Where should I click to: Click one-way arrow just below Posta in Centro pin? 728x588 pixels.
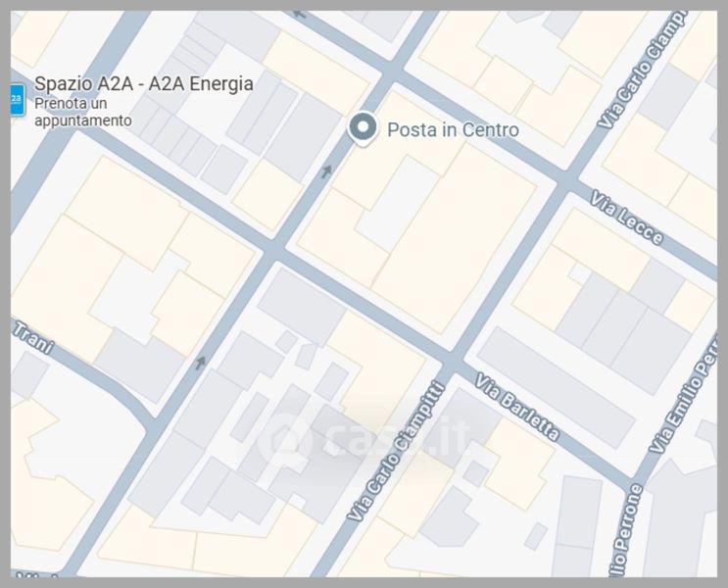327,171
